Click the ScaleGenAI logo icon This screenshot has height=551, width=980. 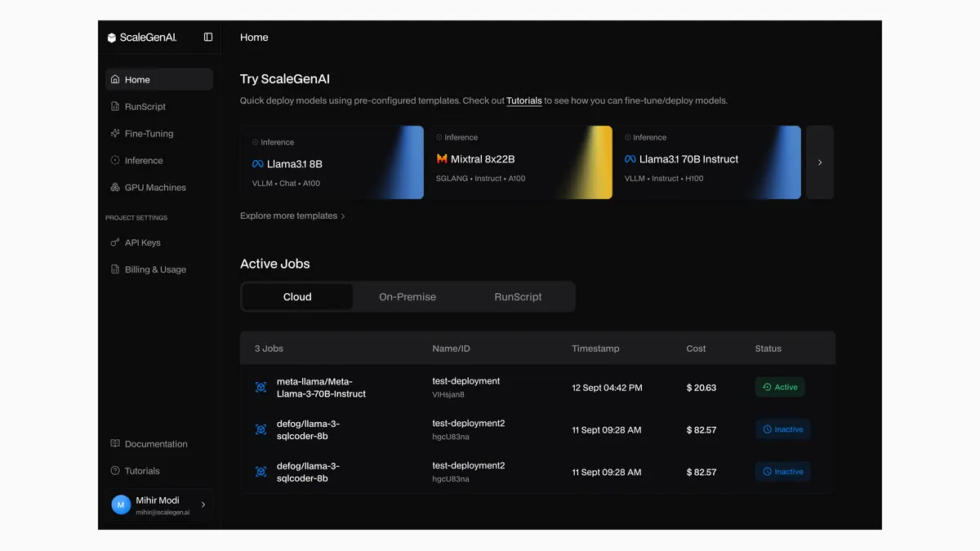(x=112, y=38)
